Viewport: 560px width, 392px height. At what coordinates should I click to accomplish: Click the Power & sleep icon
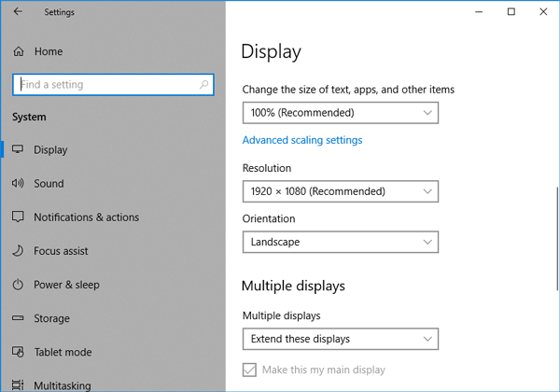pyautogui.click(x=19, y=285)
